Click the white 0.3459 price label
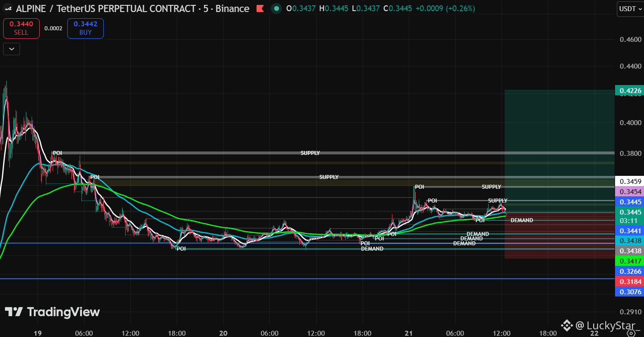644x337 pixels. click(x=629, y=181)
